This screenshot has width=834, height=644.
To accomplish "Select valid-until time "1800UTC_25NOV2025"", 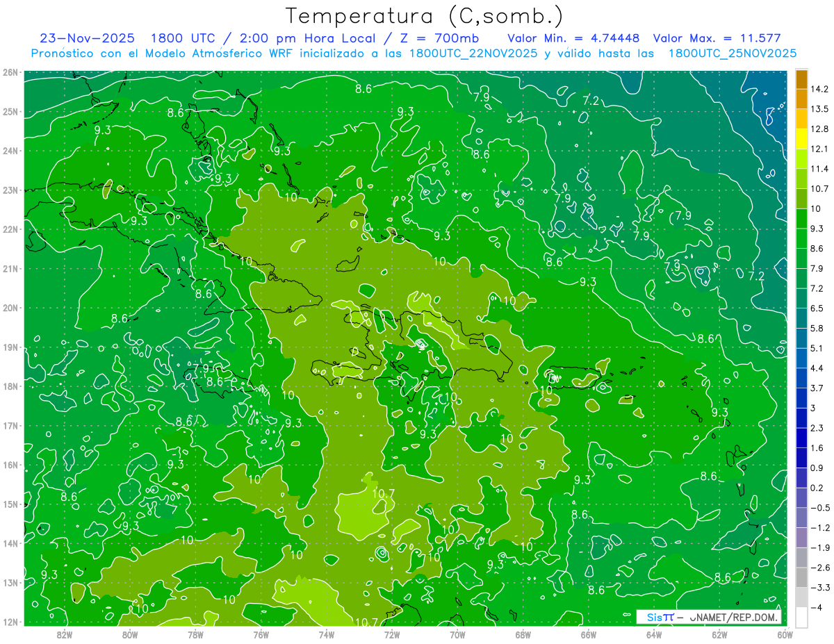I will point(732,53).
